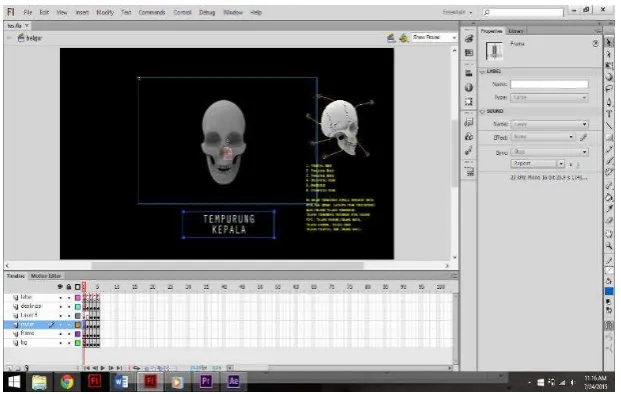
Task: Open the sound Sync dropdown
Action: pos(549,152)
